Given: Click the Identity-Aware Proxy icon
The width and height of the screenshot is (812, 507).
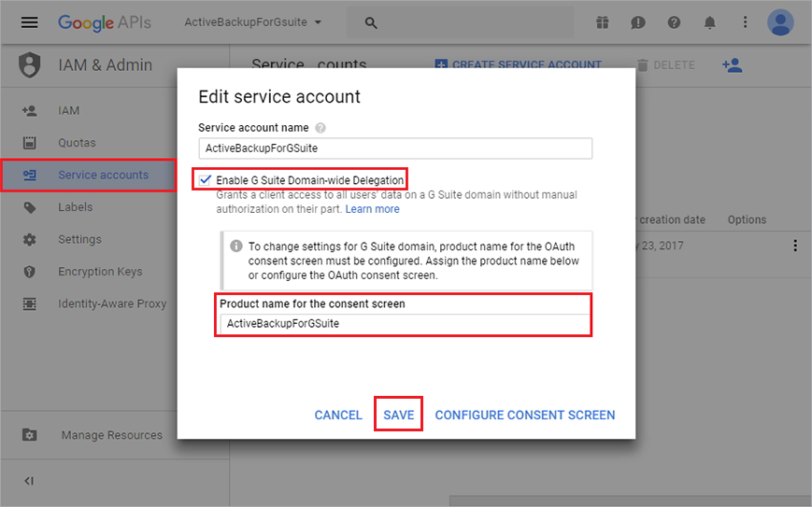Looking at the screenshot, I should pos(30,303).
